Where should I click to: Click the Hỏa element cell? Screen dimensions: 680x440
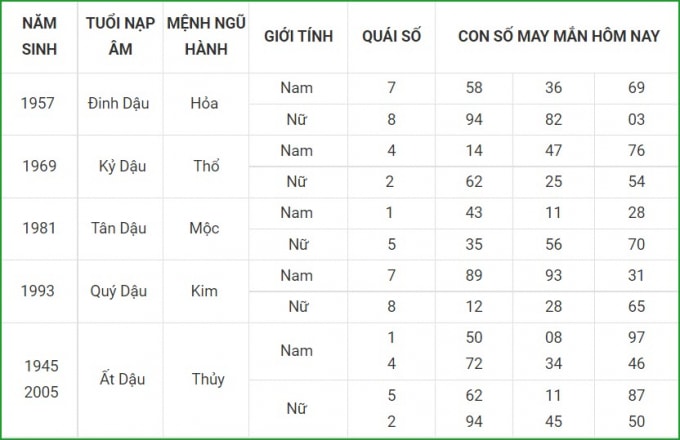(x=204, y=104)
